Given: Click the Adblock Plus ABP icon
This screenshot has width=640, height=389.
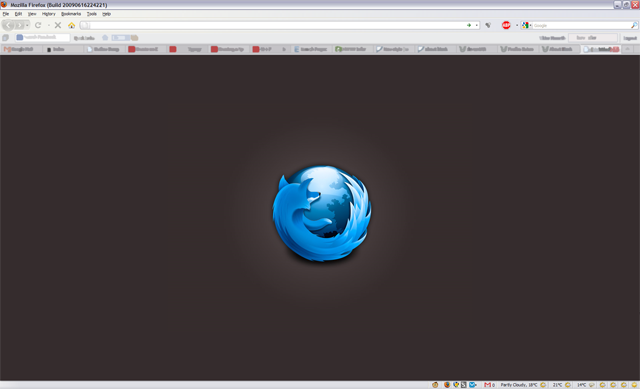Looking at the screenshot, I should 506,25.
